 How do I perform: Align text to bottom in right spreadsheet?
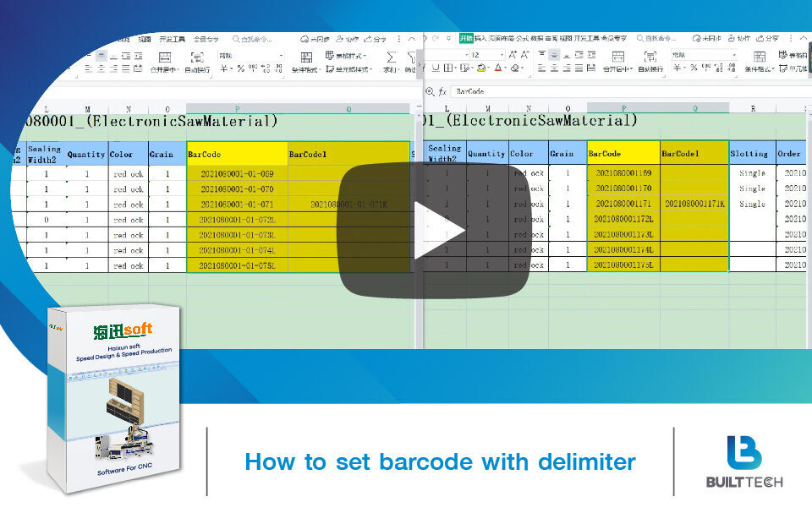tap(567, 54)
